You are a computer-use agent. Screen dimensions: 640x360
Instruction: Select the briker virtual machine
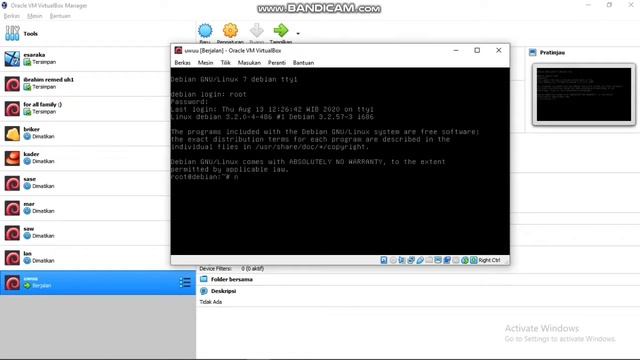(x=98, y=133)
